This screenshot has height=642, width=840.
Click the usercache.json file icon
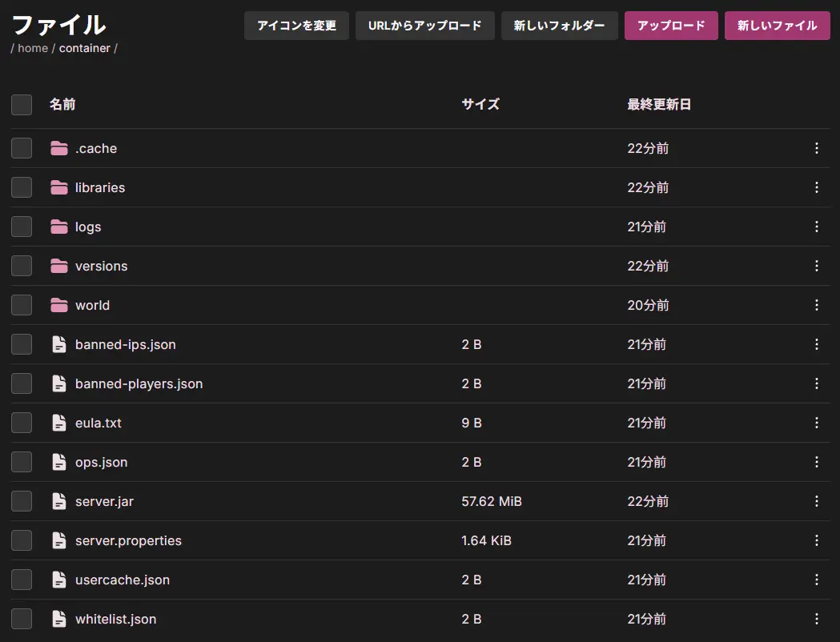pos(59,580)
